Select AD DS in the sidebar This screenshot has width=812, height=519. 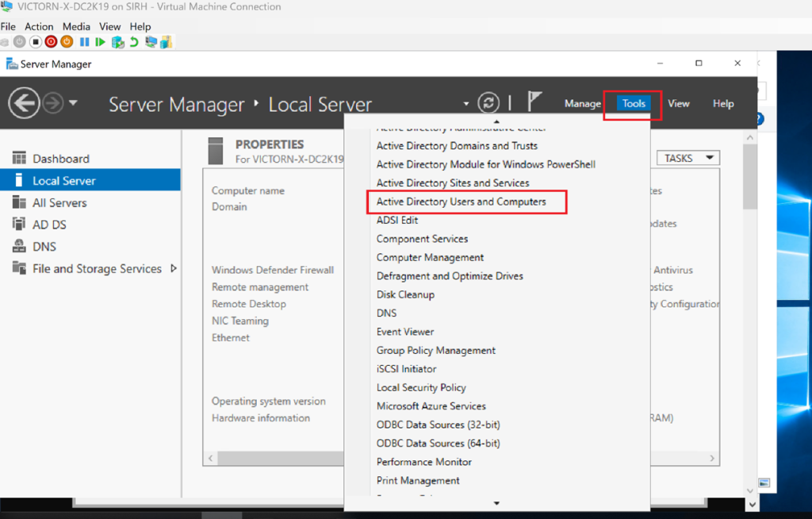(x=49, y=225)
